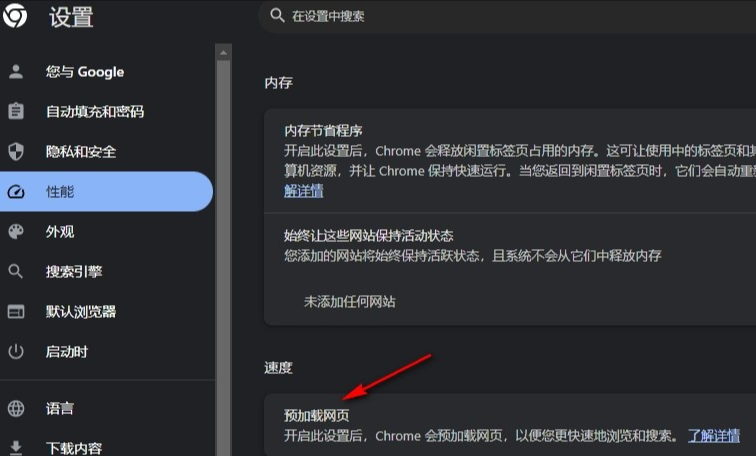
Task: Click the Chrome logo icon
Action: (14, 15)
